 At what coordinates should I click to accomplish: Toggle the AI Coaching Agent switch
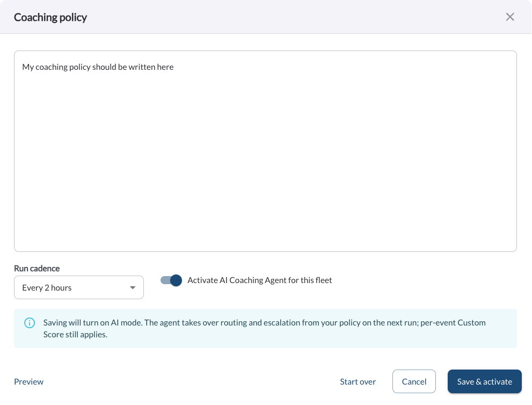pyautogui.click(x=171, y=280)
